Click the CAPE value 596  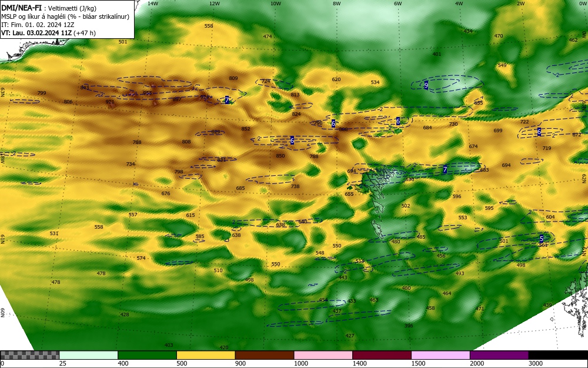pos(457,196)
